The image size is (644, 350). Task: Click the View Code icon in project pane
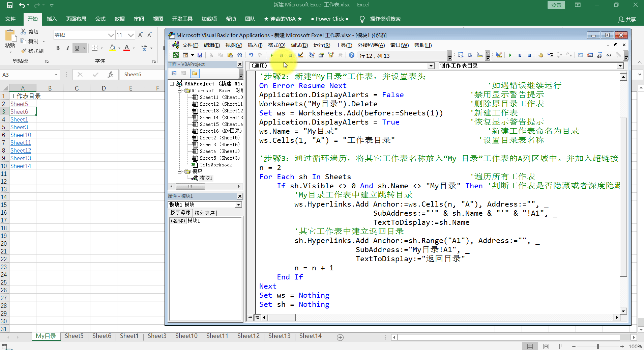point(174,73)
